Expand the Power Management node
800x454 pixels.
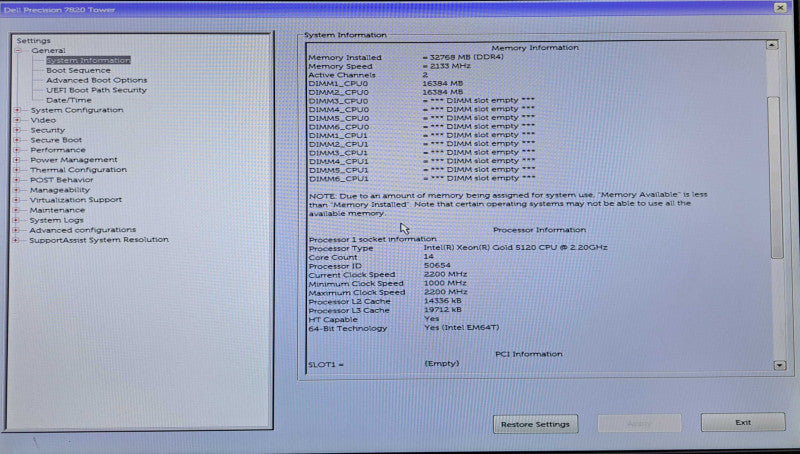(x=17, y=160)
